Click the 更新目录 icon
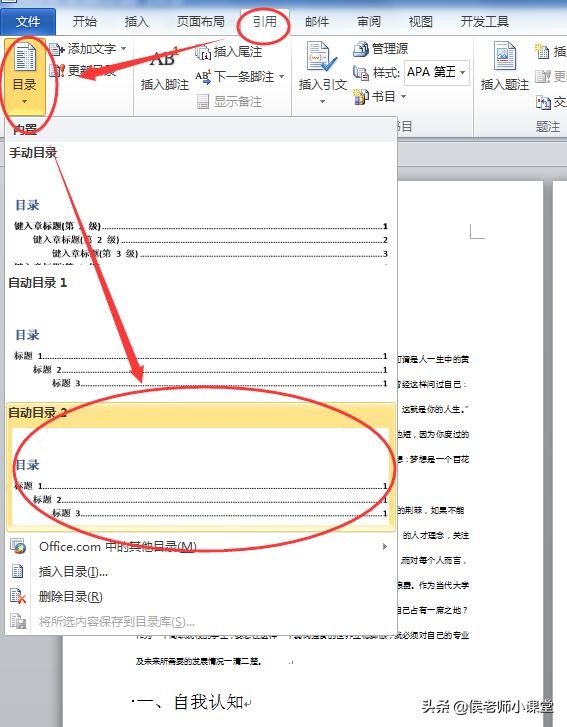The height and width of the screenshot is (727, 567). coord(57,70)
